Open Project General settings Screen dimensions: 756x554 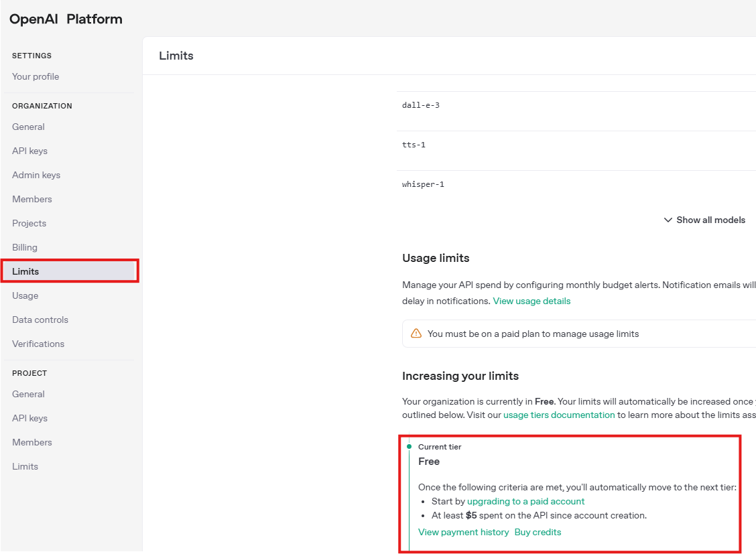coord(28,394)
